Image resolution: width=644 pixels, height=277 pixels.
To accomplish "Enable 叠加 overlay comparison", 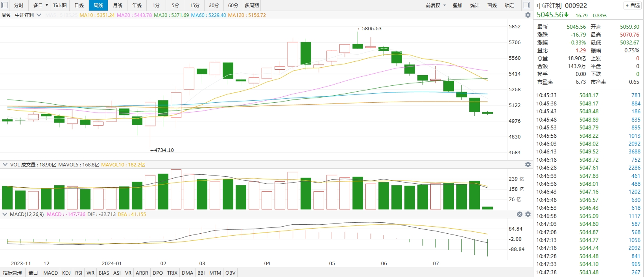I will [x=458, y=6].
